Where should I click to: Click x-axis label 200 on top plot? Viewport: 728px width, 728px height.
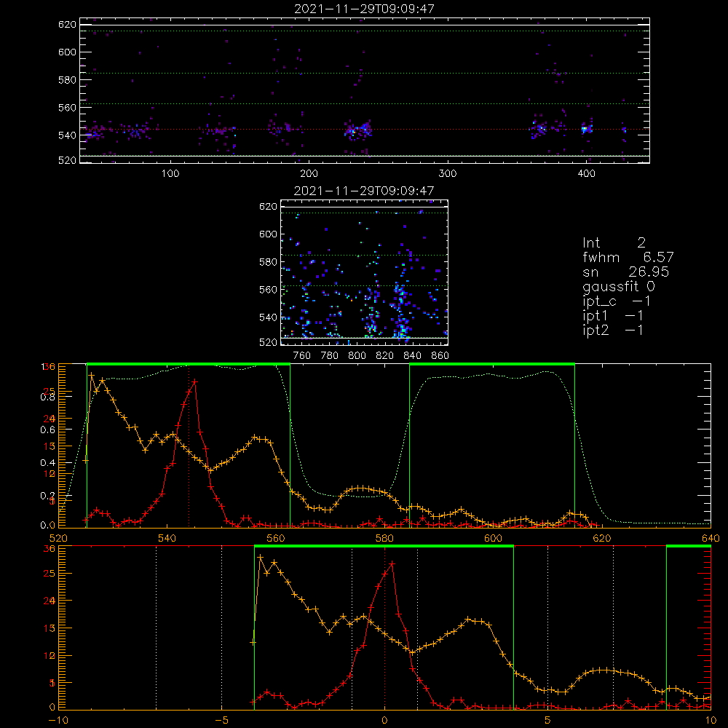point(309,174)
